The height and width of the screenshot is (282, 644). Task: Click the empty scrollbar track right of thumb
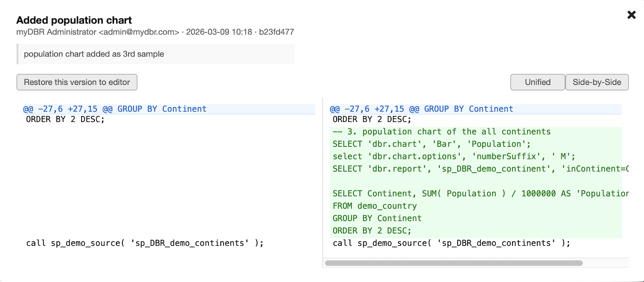point(605,263)
